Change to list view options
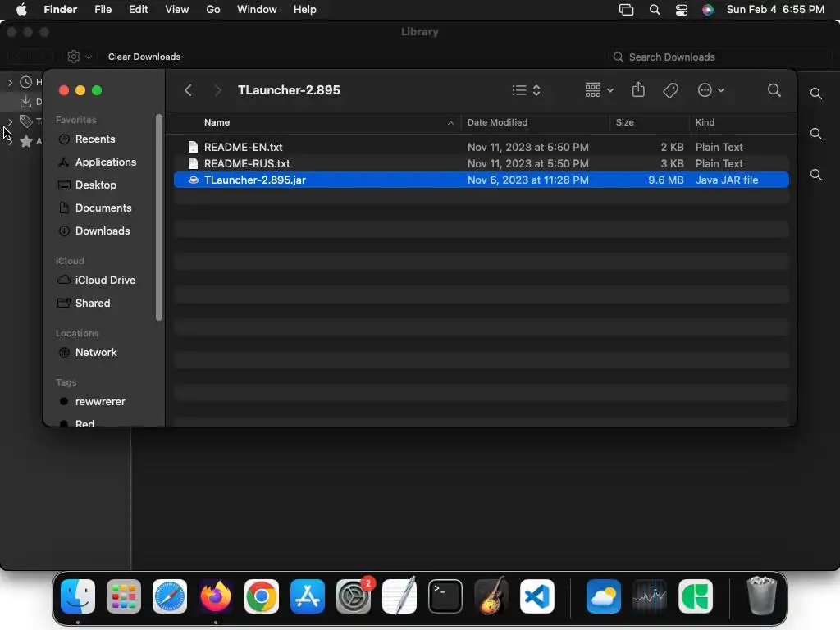840x630 pixels. pos(526,90)
